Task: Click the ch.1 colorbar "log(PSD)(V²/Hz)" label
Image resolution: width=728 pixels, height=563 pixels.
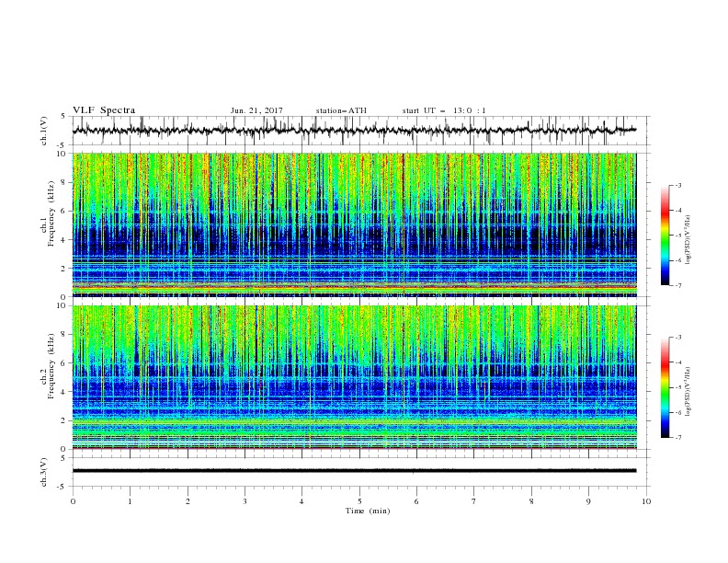Action: tap(688, 240)
